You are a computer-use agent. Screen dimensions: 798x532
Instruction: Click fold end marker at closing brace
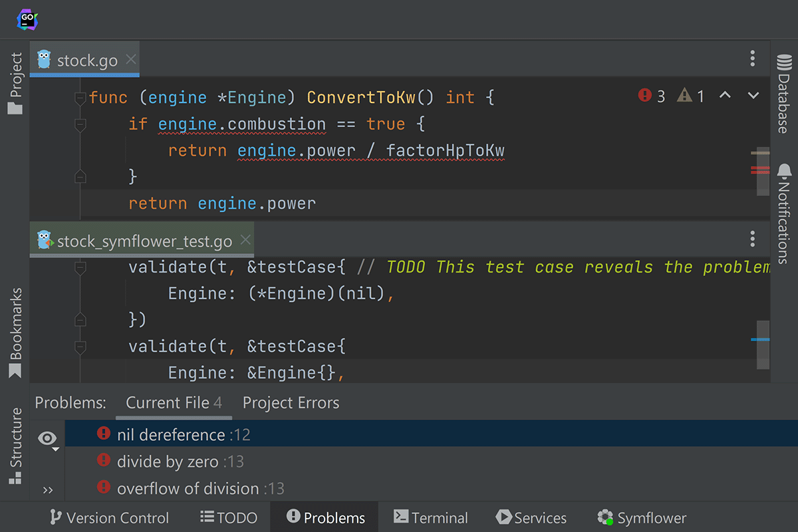[x=80, y=177]
